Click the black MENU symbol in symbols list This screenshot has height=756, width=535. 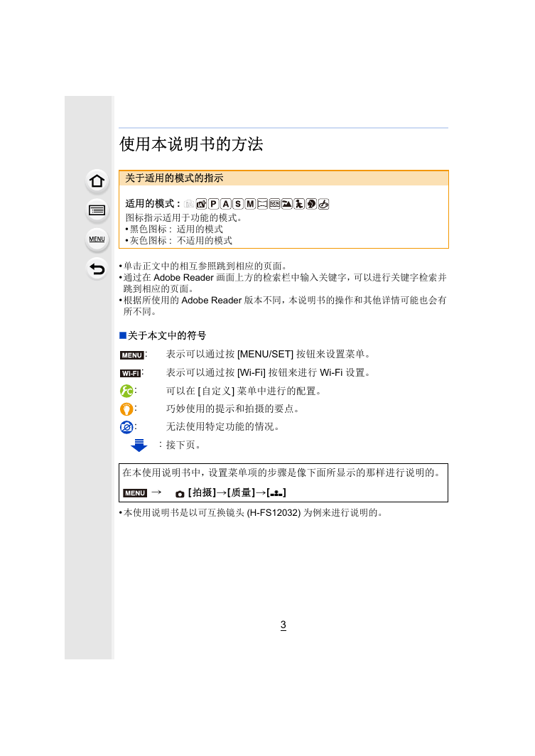(x=132, y=355)
